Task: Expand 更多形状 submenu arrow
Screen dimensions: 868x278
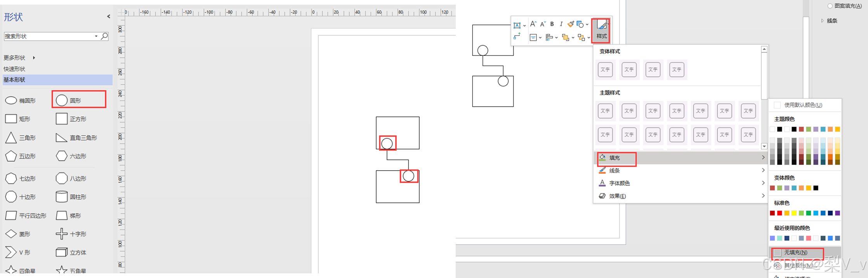Action: pos(34,58)
